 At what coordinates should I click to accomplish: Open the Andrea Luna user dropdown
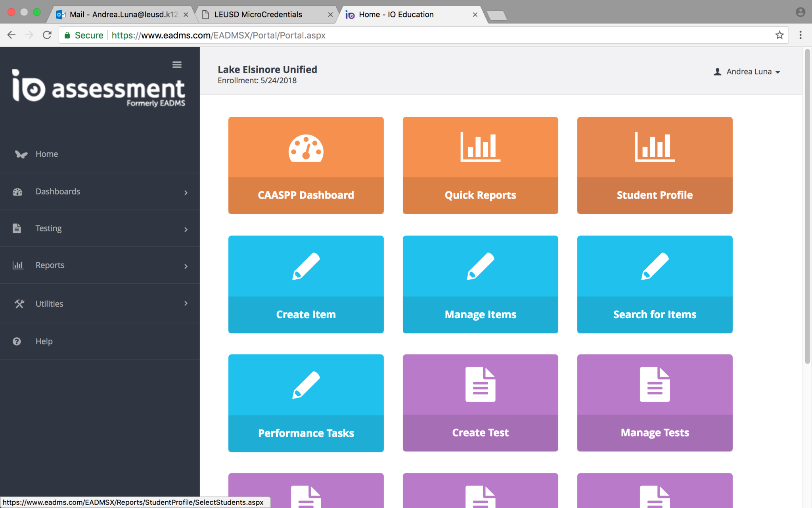click(747, 72)
